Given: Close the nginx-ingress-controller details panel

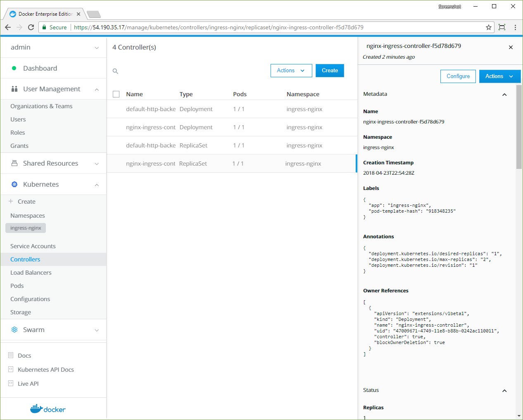Looking at the screenshot, I should tap(511, 47).
